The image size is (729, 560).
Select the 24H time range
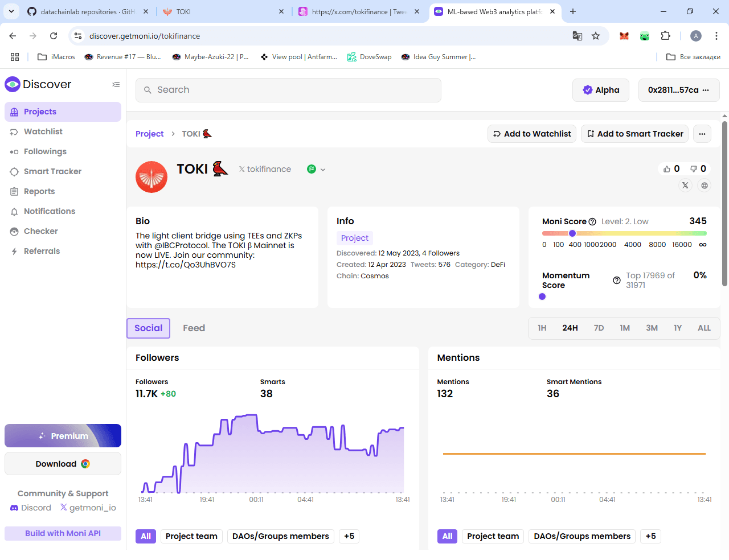coord(570,328)
